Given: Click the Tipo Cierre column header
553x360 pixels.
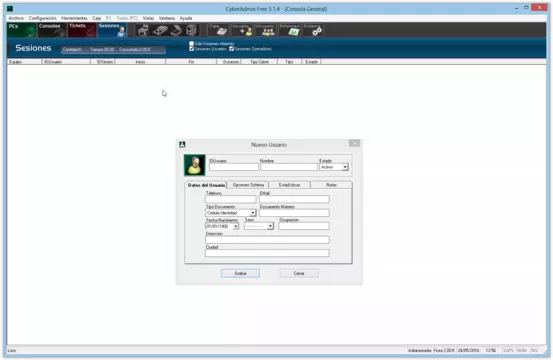Looking at the screenshot, I should tap(259, 62).
